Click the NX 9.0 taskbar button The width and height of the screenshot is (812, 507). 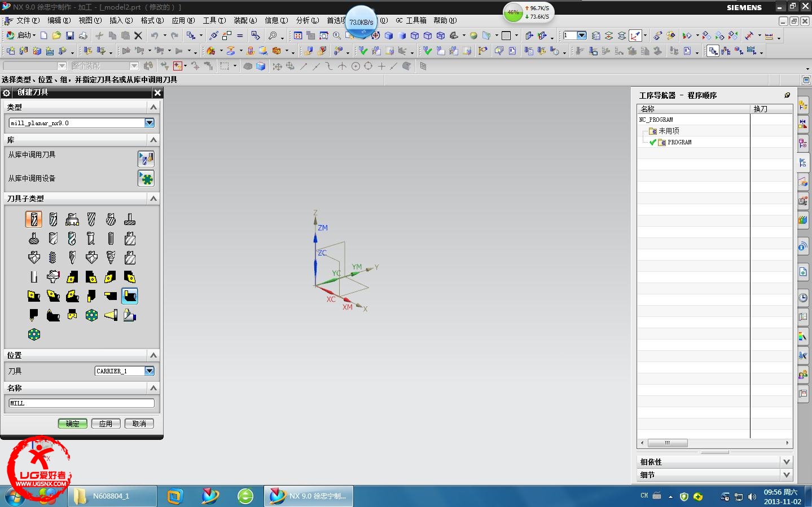click(309, 496)
